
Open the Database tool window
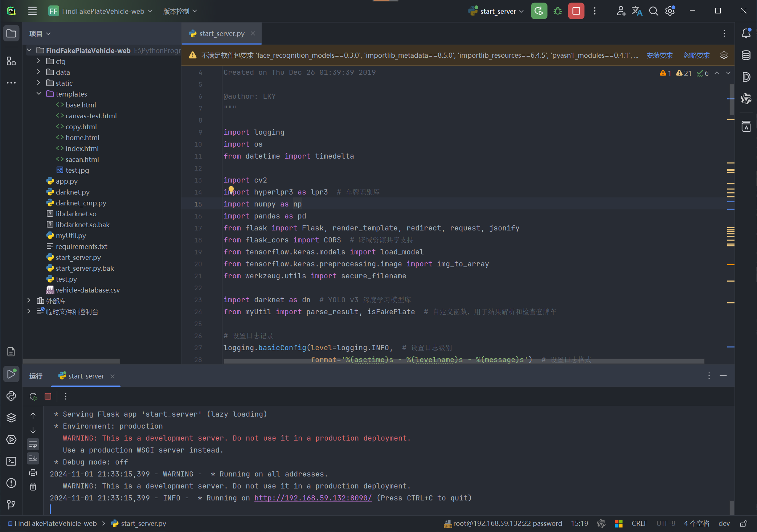tap(746, 55)
